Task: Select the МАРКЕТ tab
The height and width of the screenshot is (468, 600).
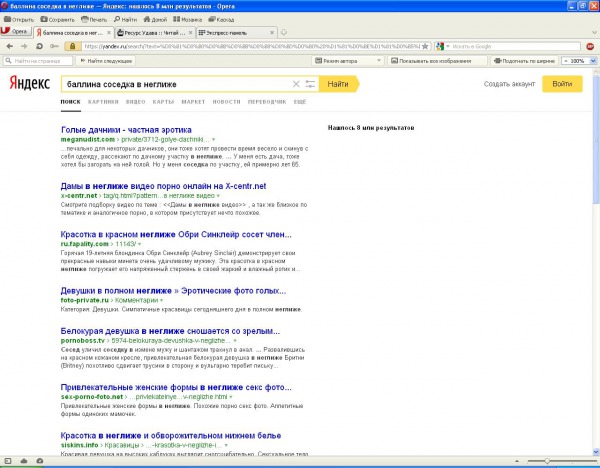Action: 193,102
